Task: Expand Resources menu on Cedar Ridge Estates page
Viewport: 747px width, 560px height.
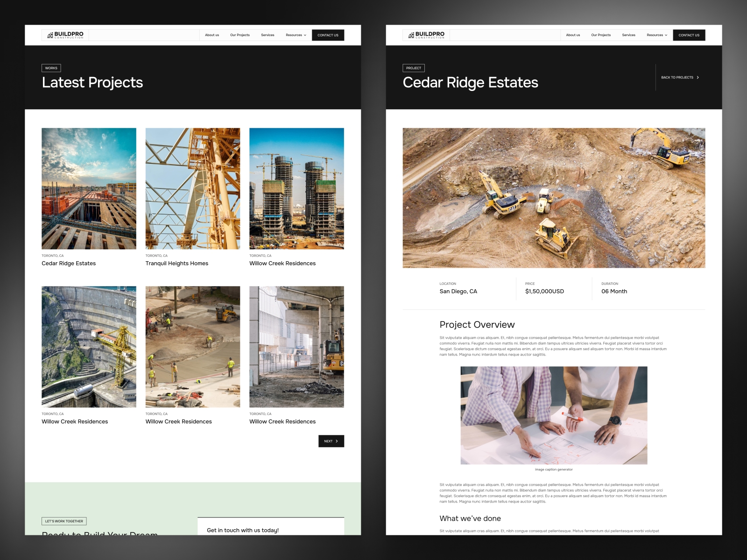Action: click(655, 35)
